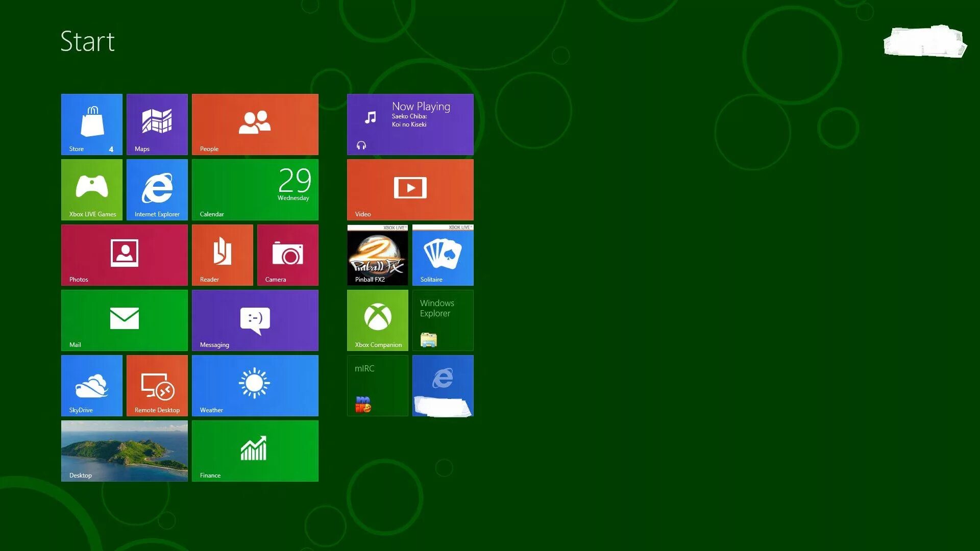The width and height of the screenshot is (980, 551).
Task: Launch the mIRC tile
Action: 378,385
